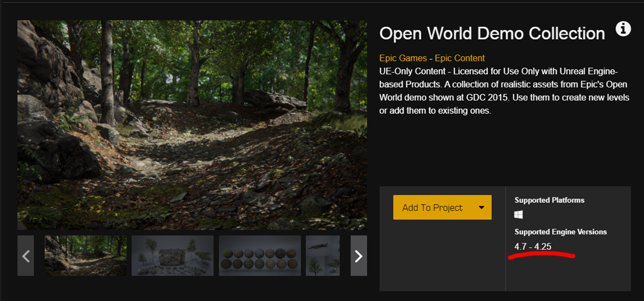
Task: Click the UE-Only Content description text
Action: pos(505,92)
